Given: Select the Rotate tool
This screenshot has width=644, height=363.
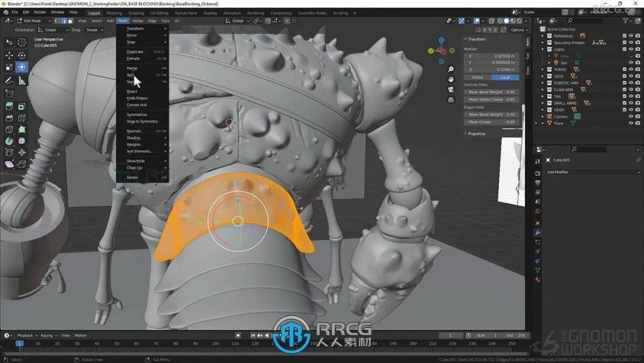Looking at the screenshot, I should 20,55.
